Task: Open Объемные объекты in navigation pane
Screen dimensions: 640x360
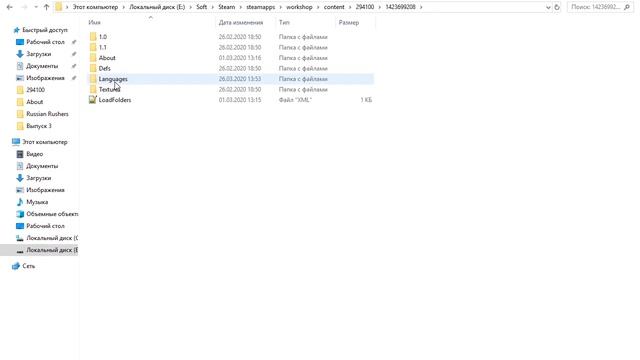Action: [x=52, y=214]
